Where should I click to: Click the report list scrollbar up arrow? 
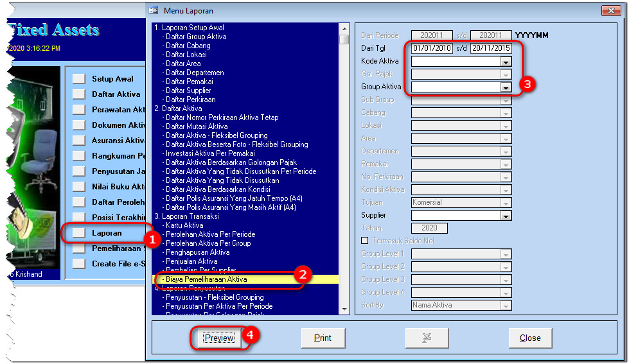coord(344,28)
